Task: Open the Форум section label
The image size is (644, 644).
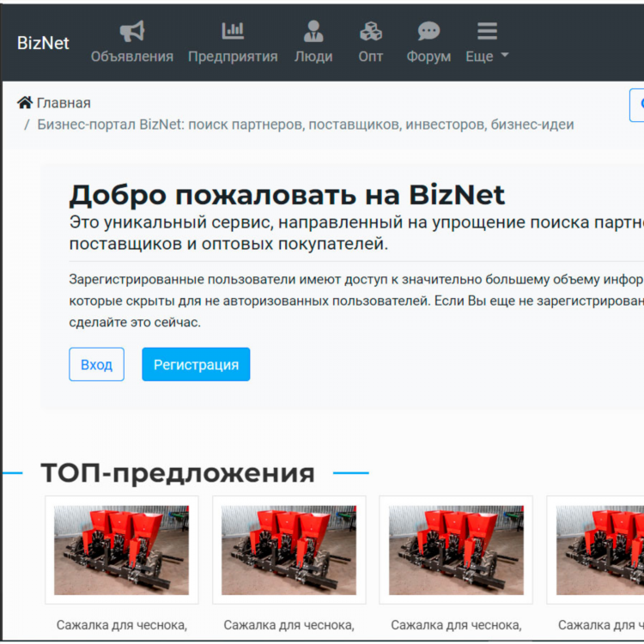Action: tap(428, 57)
